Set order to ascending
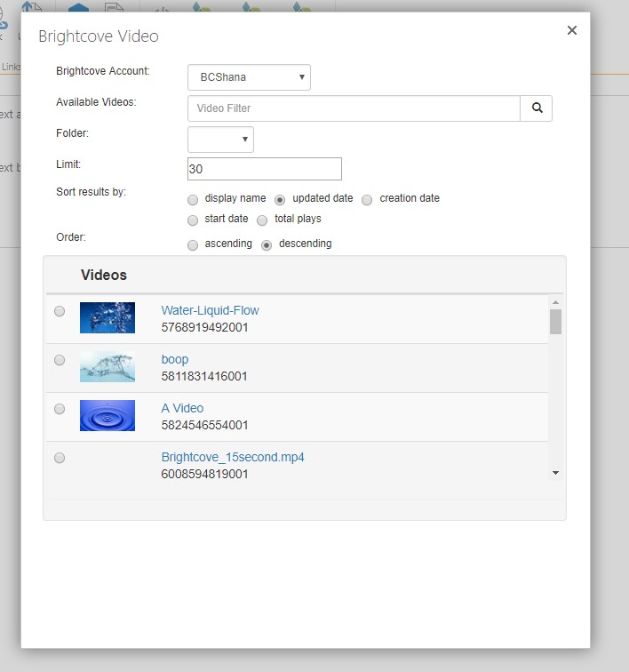 (193, 244)
